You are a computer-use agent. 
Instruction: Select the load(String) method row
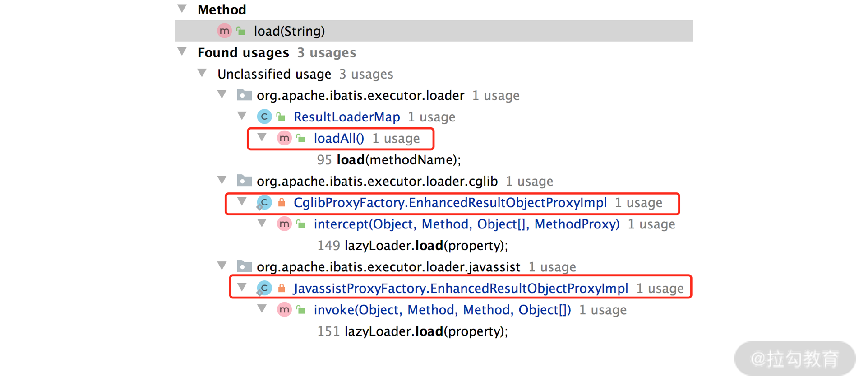[289, 31]
